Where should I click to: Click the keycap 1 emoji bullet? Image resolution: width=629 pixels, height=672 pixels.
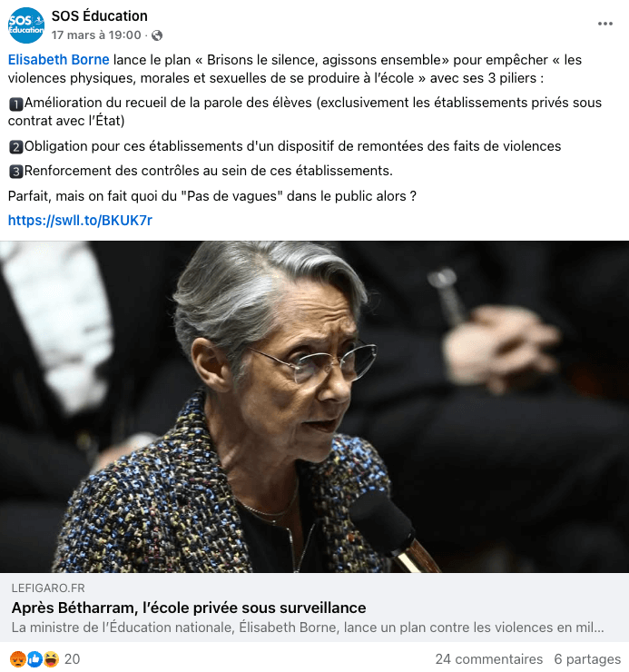click(15, 104)
